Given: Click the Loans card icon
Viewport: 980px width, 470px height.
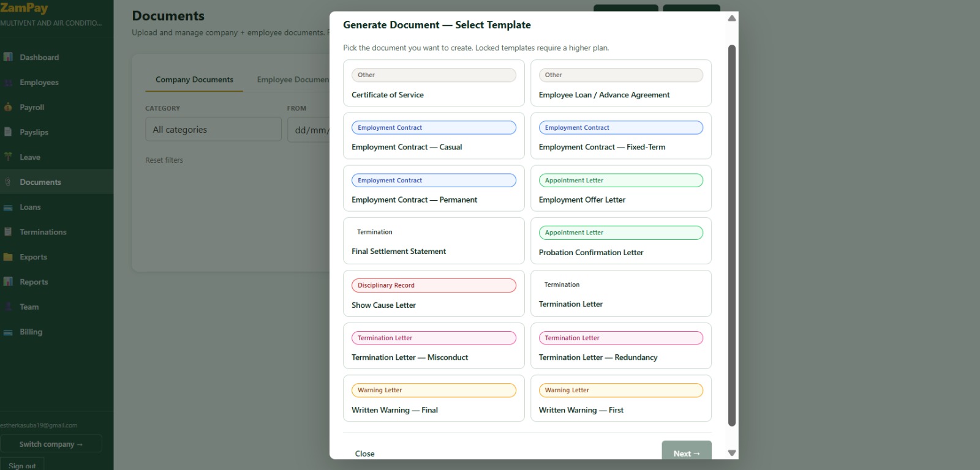Looking at the screenshot, I should click(x=8, y=207).
